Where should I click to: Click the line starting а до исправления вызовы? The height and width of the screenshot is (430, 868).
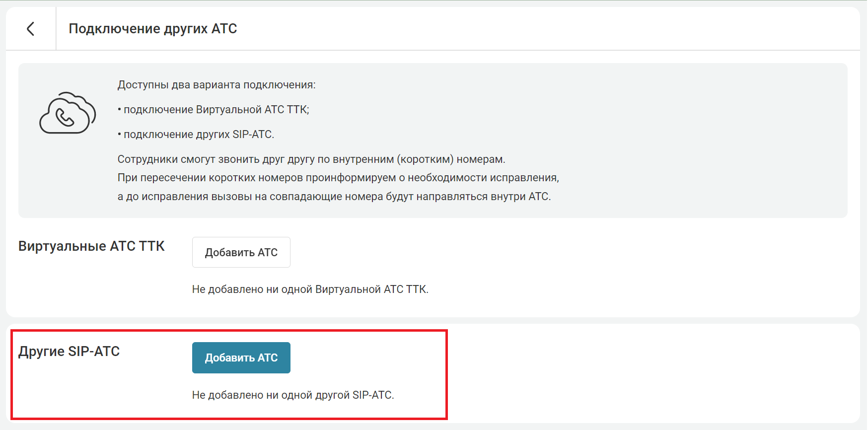(334, 197)
